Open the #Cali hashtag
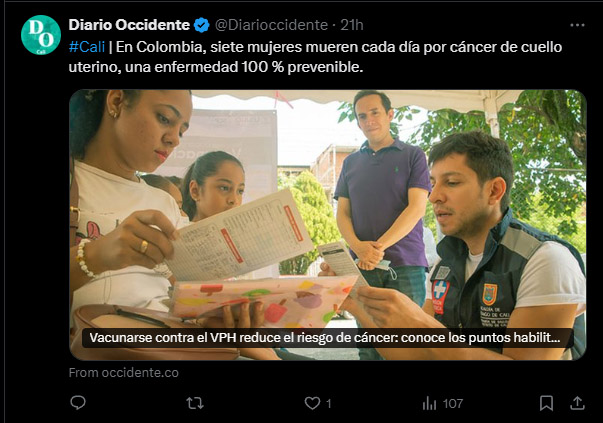The height and width of the screenshot is (423, 603). (87, 47)
